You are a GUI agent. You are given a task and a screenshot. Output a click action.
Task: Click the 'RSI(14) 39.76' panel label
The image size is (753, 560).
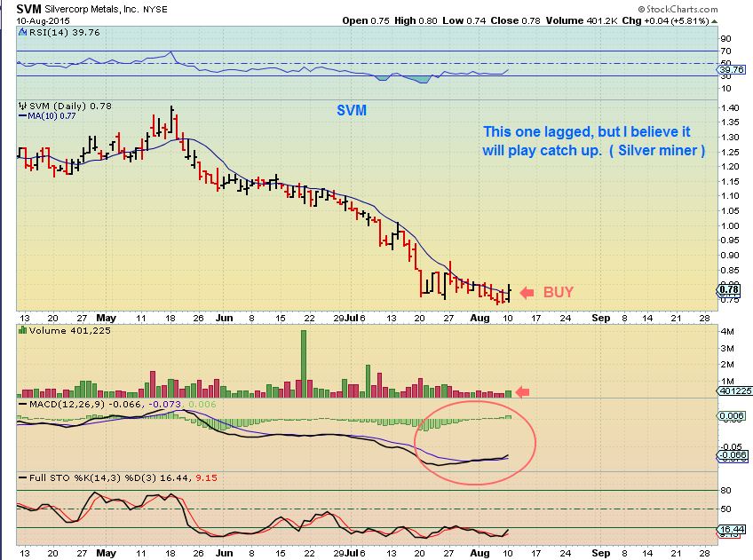[64, 33]
